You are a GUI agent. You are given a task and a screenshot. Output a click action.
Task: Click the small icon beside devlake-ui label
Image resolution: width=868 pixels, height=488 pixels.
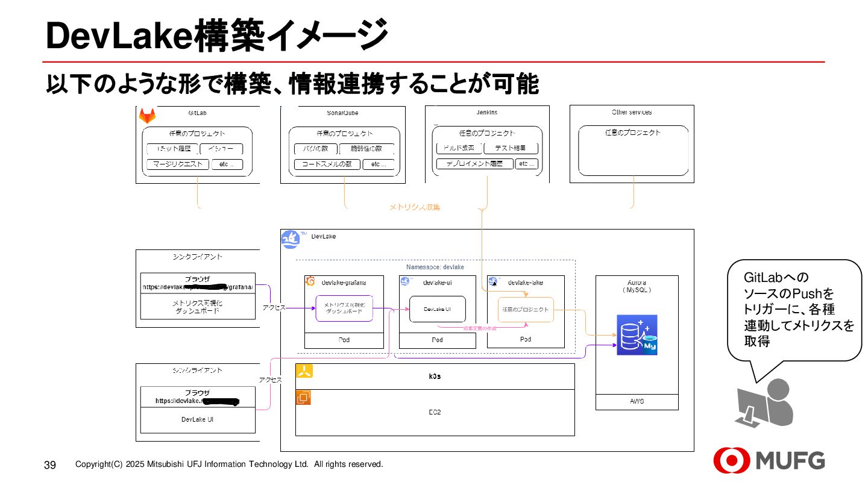coord(405,281)
